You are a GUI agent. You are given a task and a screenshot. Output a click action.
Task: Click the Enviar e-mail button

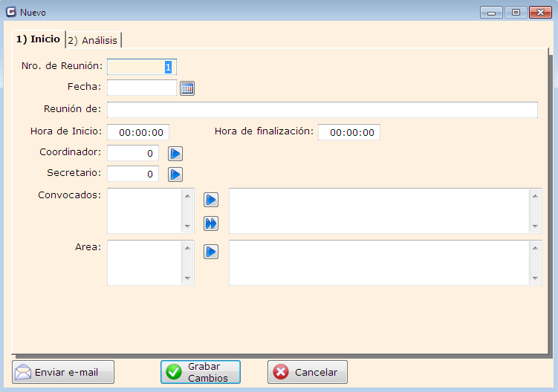tap(63, 372)
